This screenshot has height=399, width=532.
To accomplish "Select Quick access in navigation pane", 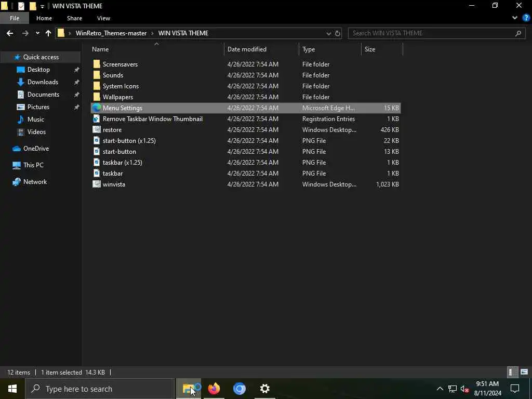I will click(x=41, y=57).
